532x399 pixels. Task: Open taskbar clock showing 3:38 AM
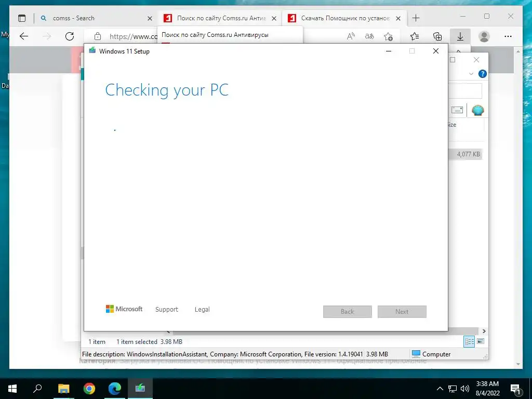(x=487, y=389)
